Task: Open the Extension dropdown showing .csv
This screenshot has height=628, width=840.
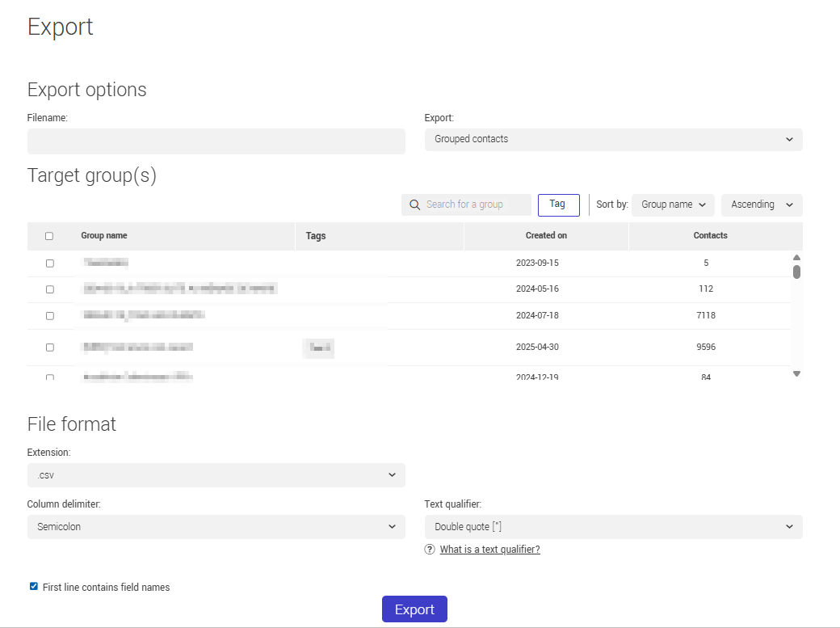Action: (x=216, y=475)
